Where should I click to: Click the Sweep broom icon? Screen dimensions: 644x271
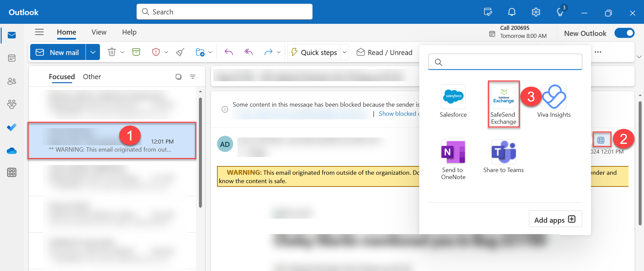[x=180, y=52]
